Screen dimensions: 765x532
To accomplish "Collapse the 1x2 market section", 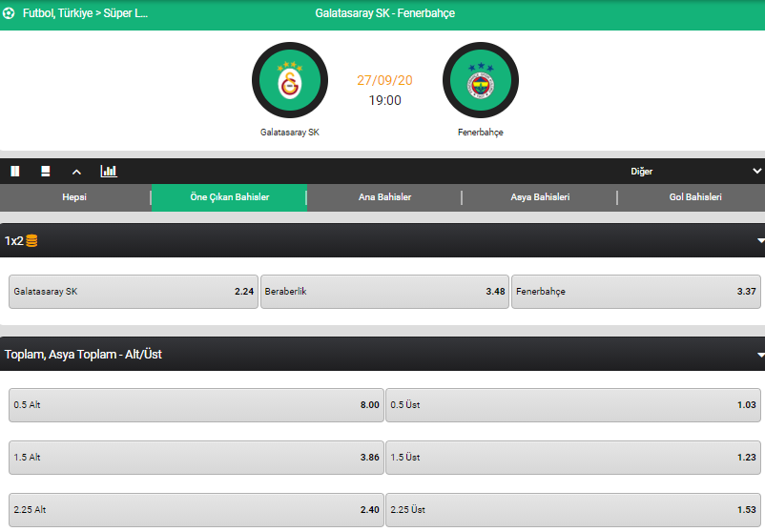I will point(760,240).
